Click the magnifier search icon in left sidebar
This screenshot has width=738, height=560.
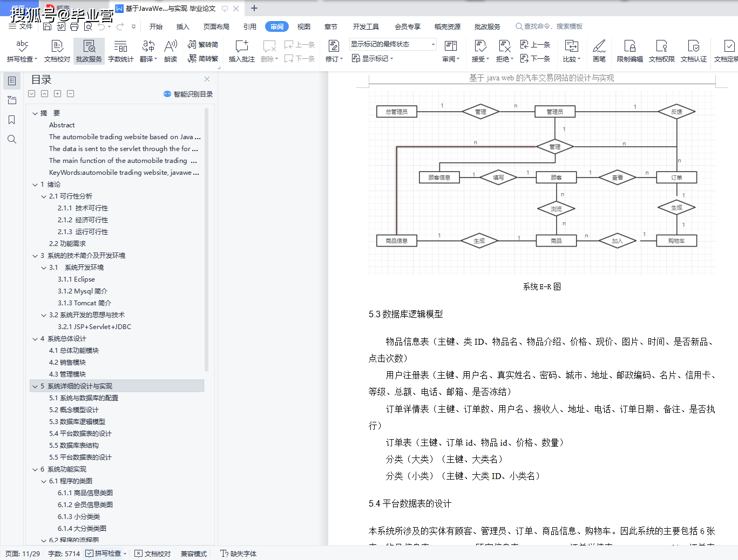(12, 139)
